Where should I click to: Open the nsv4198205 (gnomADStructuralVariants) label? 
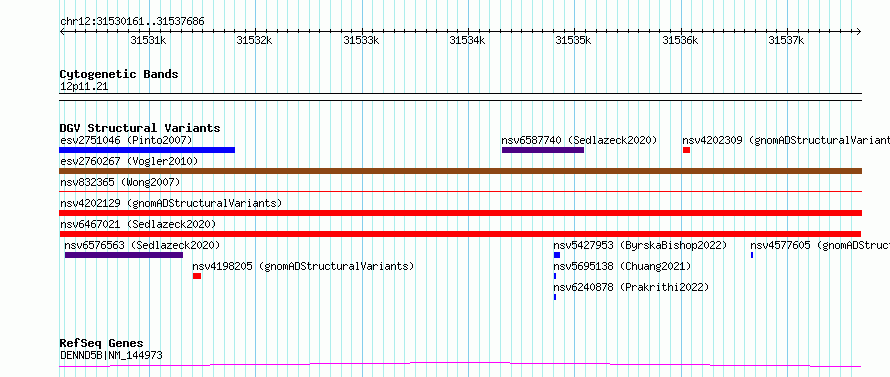[303, 266]
